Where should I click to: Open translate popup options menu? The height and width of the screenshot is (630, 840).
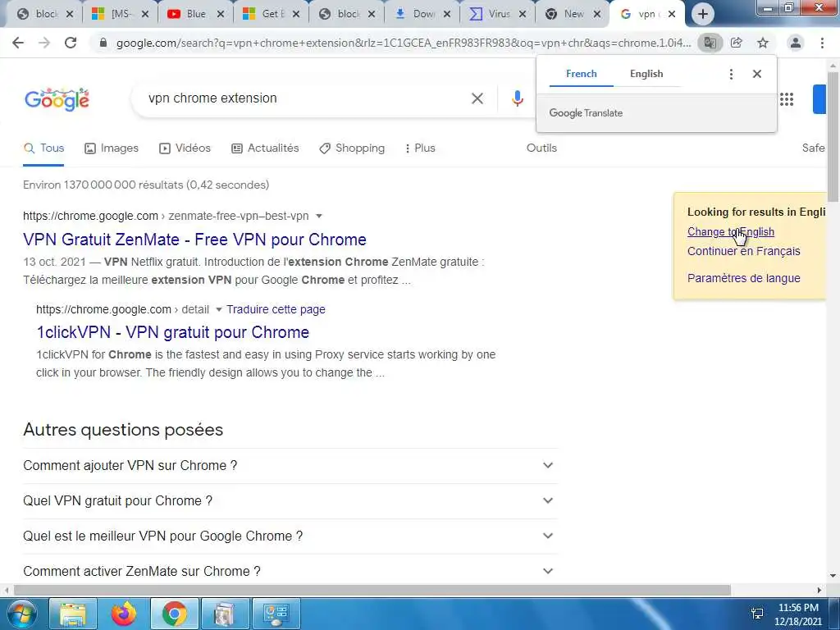[731, 74]
